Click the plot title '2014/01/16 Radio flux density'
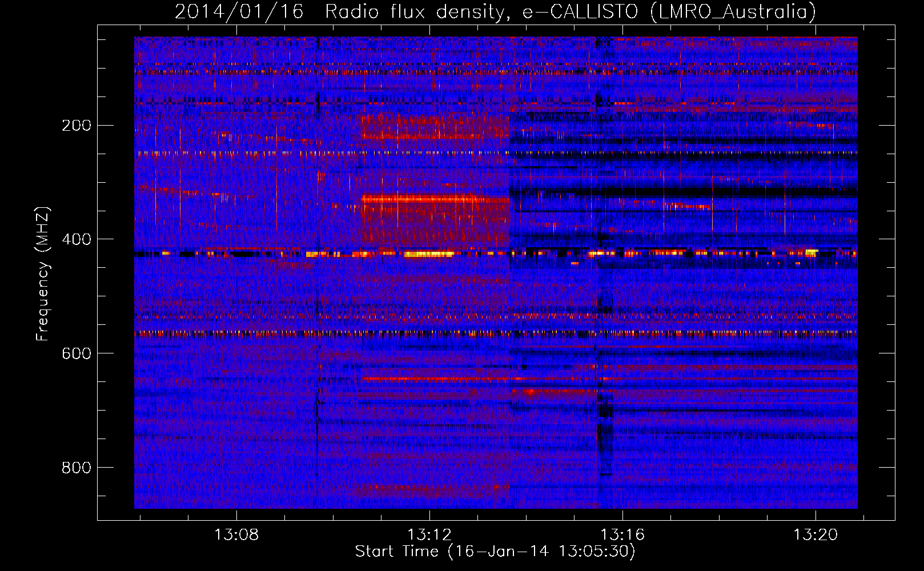The width and height of the screenshot is (924, 571). point(496,11)
